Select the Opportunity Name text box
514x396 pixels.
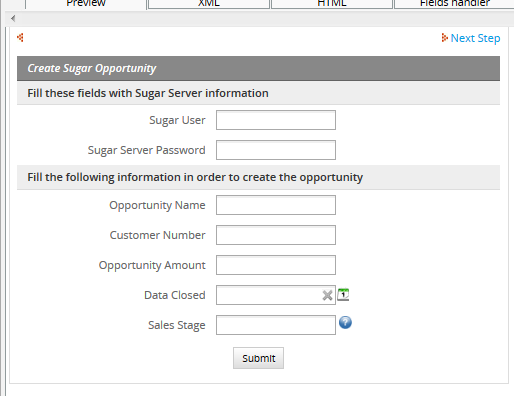point(276,205)
